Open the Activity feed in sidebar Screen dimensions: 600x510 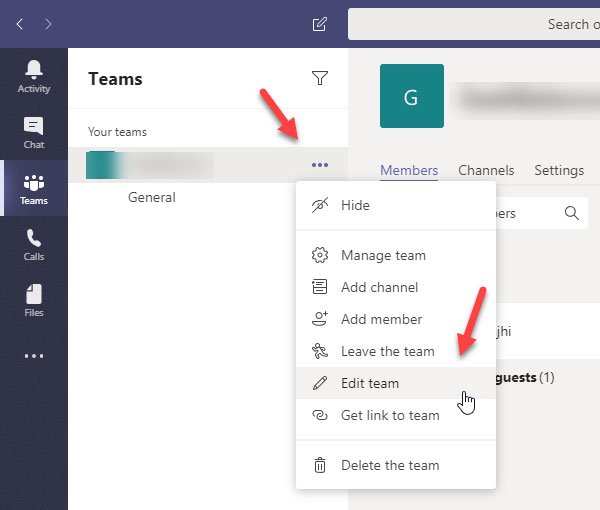34,77
